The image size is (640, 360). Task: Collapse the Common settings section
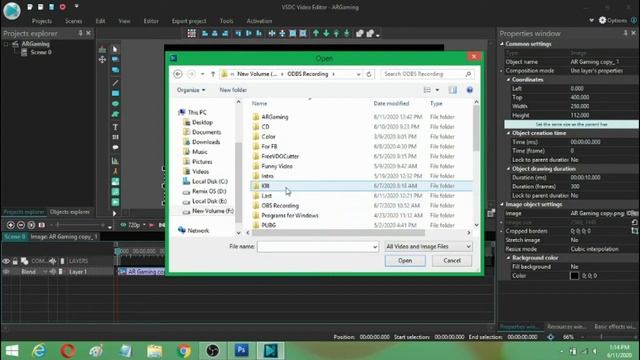pyautogui.click(x=502, y=44)
